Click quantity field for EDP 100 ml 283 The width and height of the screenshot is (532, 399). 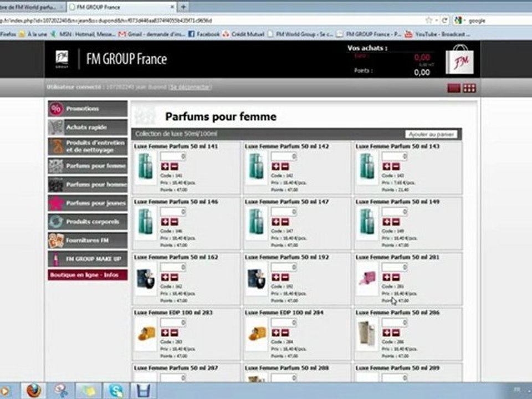coord(173,323)
